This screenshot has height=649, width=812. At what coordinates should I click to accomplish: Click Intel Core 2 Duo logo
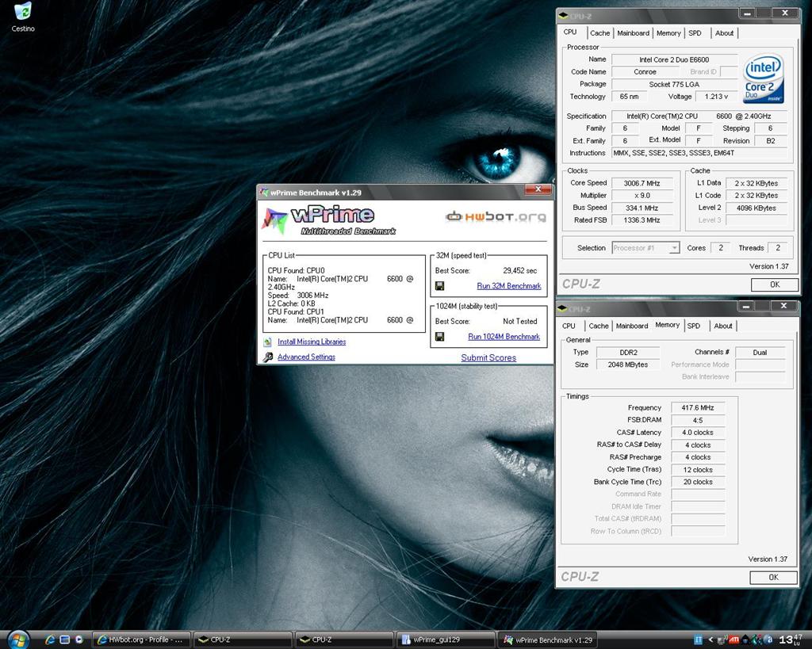764,79
